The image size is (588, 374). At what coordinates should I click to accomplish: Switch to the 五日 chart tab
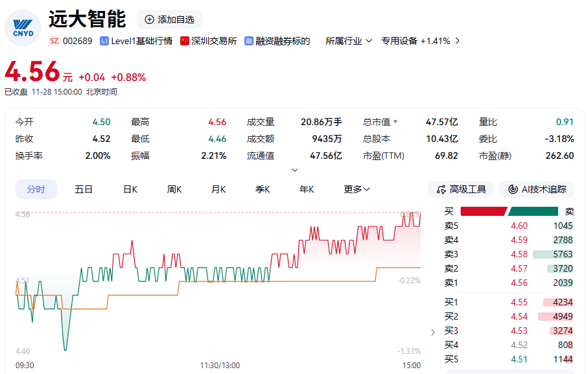point(84,189)
